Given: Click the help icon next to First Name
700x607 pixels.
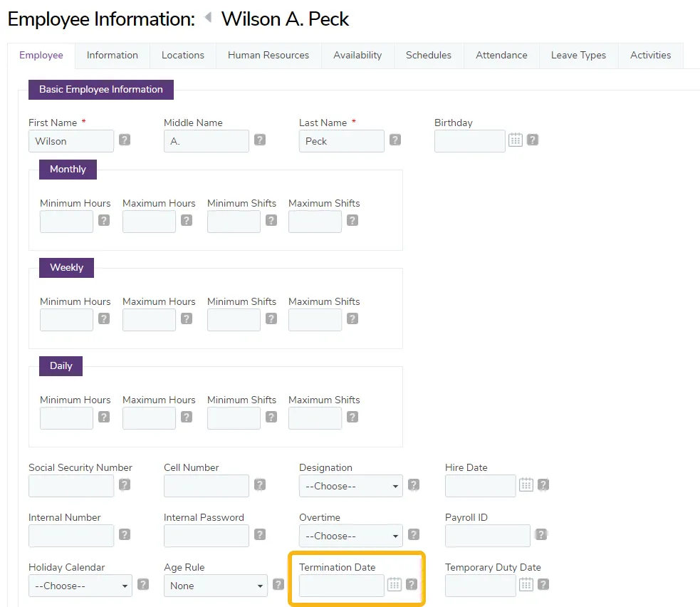Looking at the screenshot, I should [125, 140].
